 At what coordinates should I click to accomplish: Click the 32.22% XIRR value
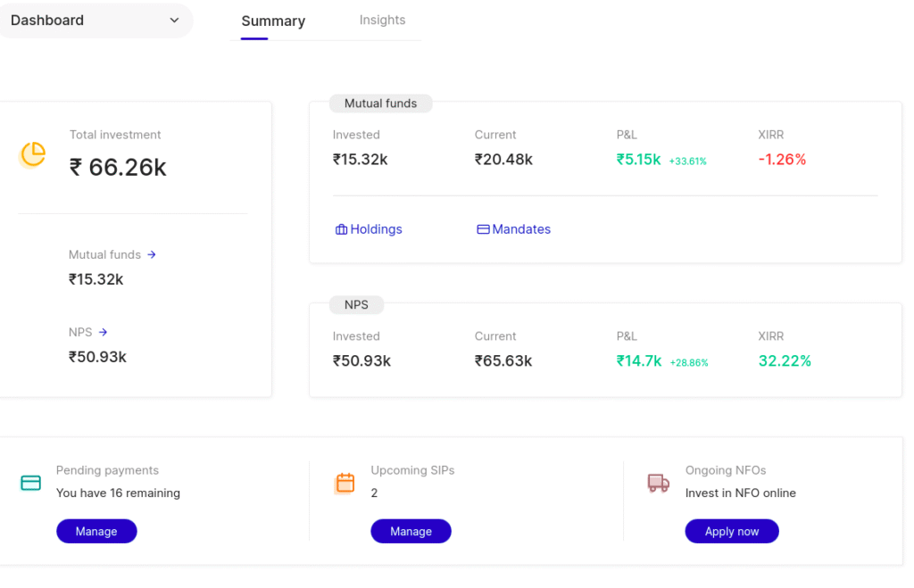point(785,360)
